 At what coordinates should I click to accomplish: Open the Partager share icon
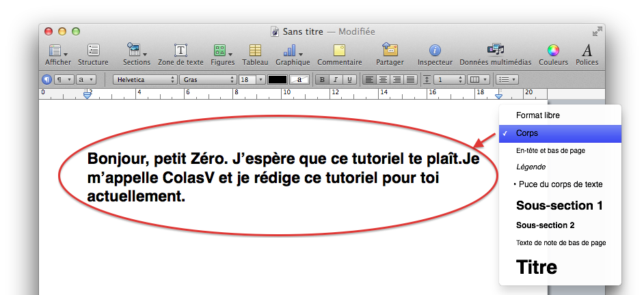pyautogui.click(x=390, y=49)
